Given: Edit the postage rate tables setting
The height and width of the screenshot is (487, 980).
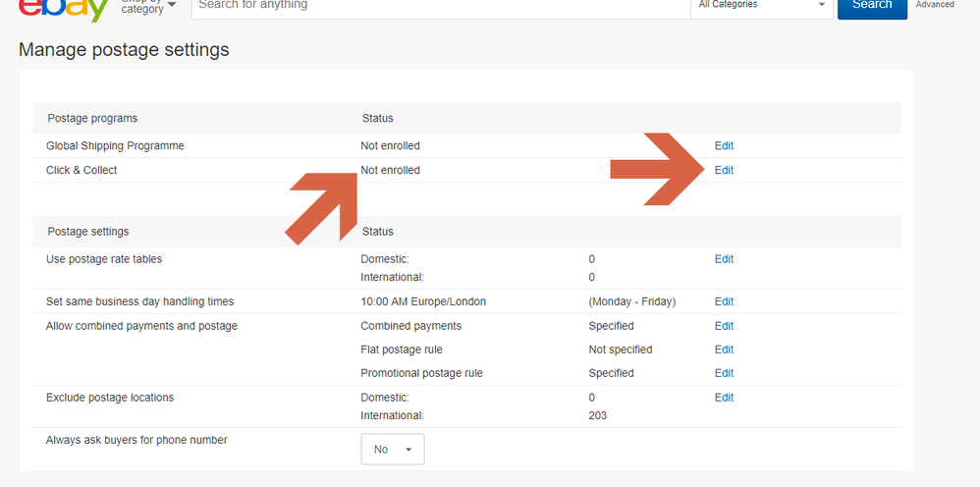Looking at the screenshot, I should point(724,259).
